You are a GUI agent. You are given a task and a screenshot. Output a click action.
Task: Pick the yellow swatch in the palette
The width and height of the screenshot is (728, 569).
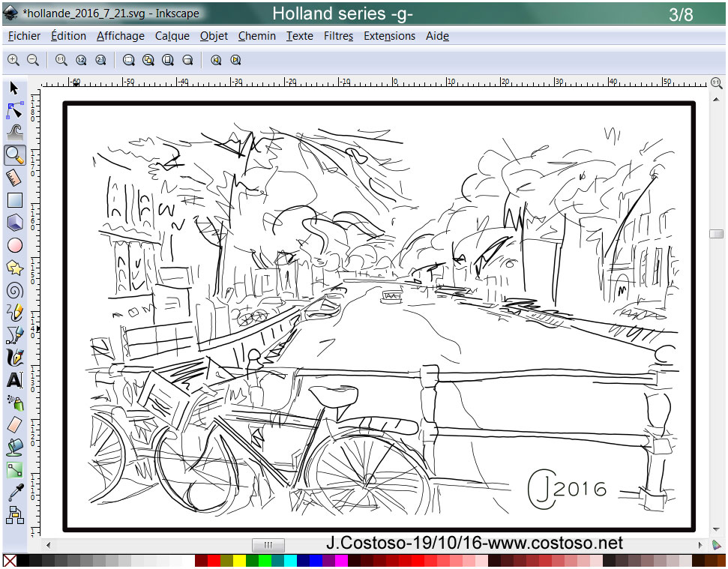click(239, 561)
